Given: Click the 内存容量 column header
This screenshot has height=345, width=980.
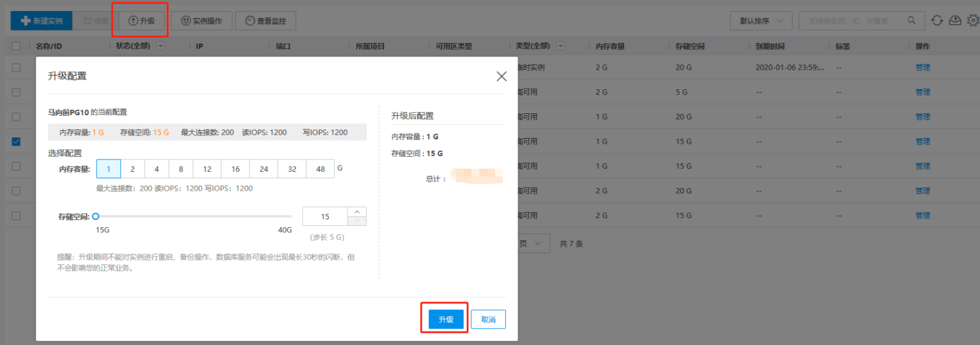Looking at the screenshot, I should coord(610,46).
